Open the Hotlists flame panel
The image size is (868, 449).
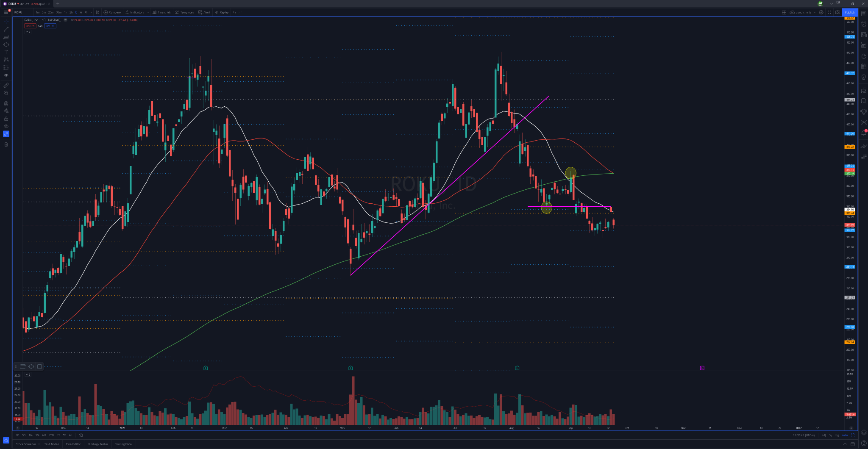(864, 56)
